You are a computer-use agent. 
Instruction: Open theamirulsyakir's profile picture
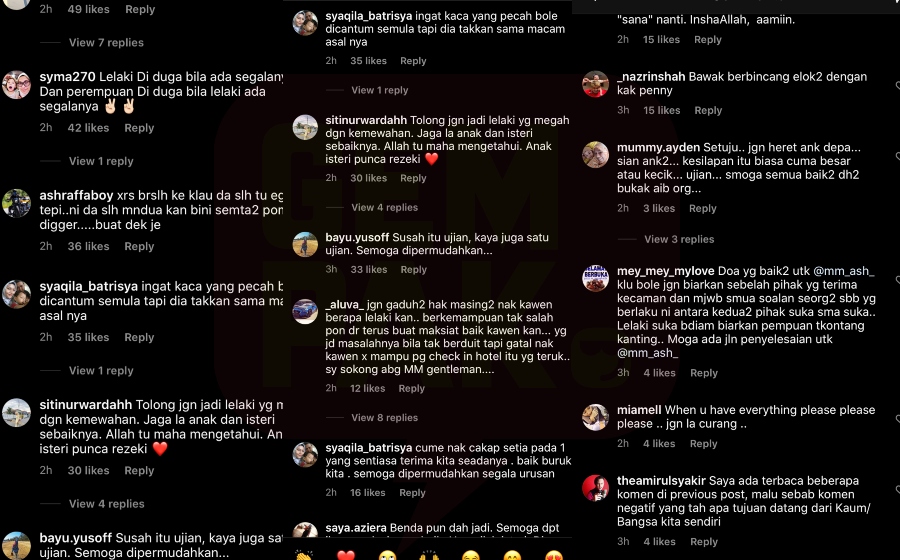pyautogui.click(x=595, y=488)
